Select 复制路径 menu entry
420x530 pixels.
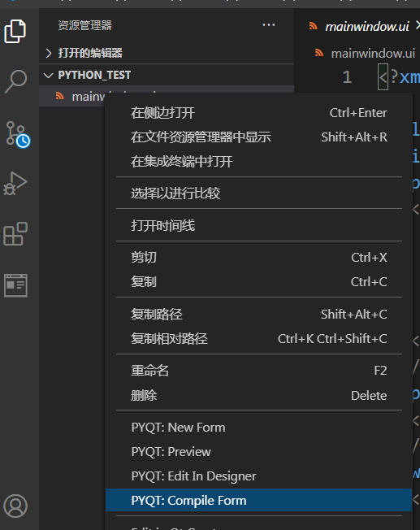click(x=258, y=315)
